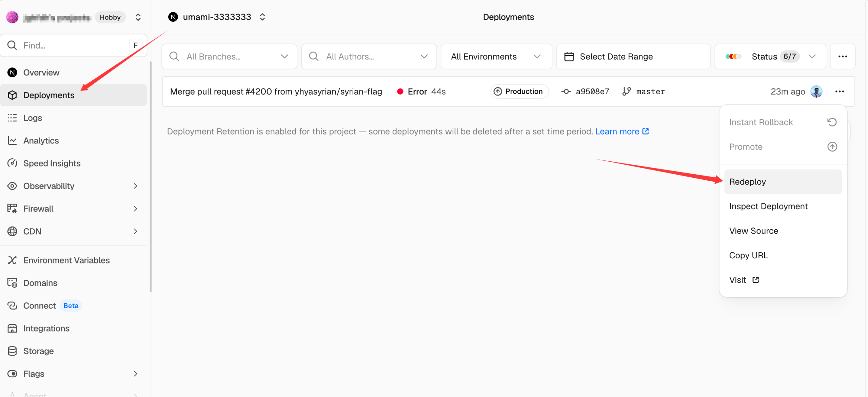Click the search icon in All Authors filter
The height and width of the screenshot is (397, 868).
click(x=314, y=56)
